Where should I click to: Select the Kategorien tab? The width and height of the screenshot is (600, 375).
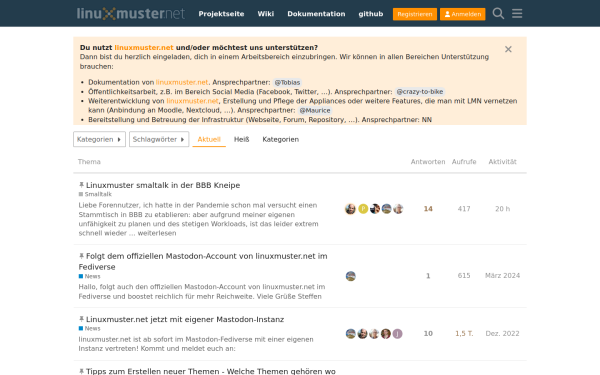pos(280,139)
